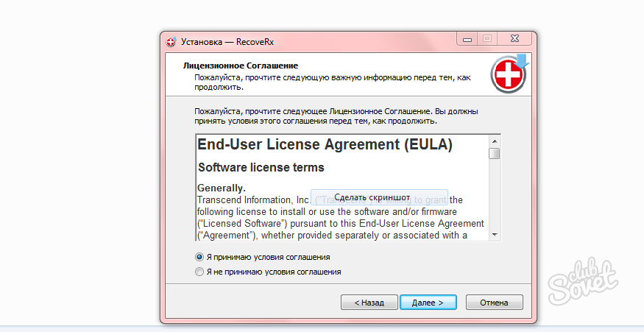Click the license text scroll down arrow

click(x=495, y=235)
